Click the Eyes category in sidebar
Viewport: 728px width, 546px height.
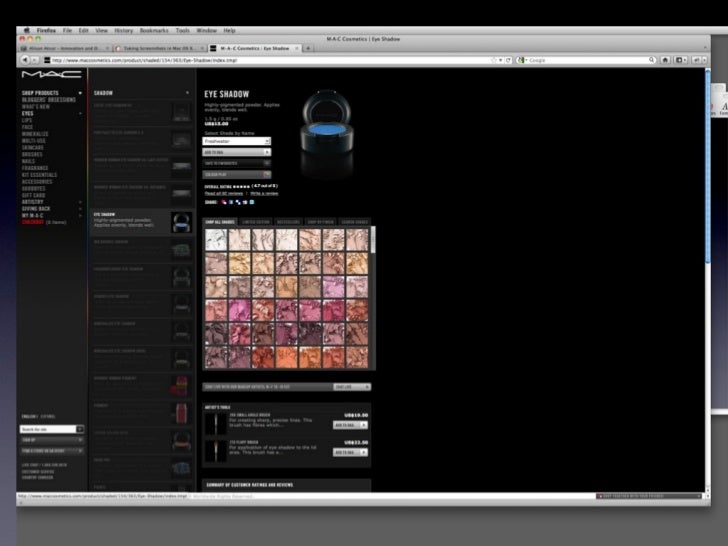[28, 114]
